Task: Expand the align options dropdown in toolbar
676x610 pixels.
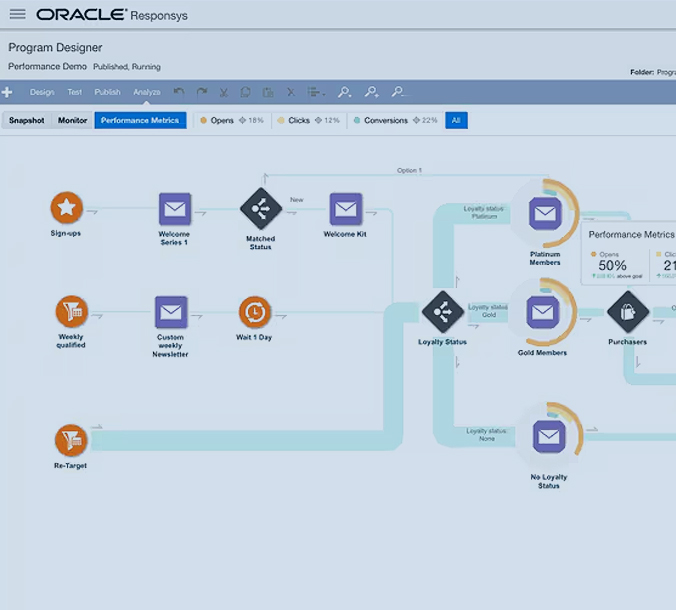Action: (x=316, y=92)
